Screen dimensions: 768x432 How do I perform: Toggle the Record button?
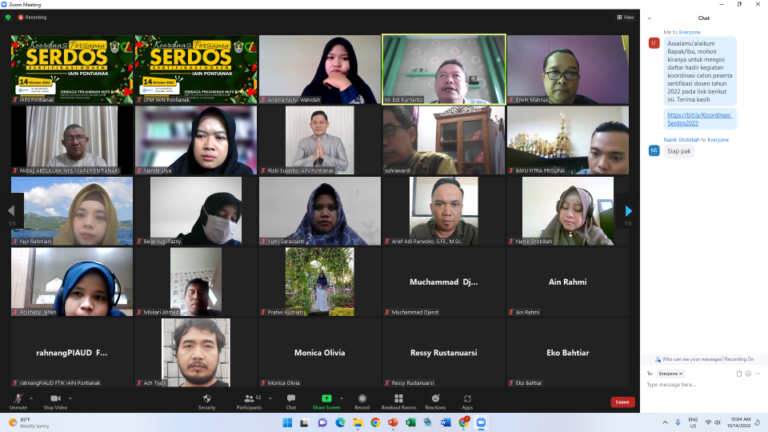[x=362, y=401]
